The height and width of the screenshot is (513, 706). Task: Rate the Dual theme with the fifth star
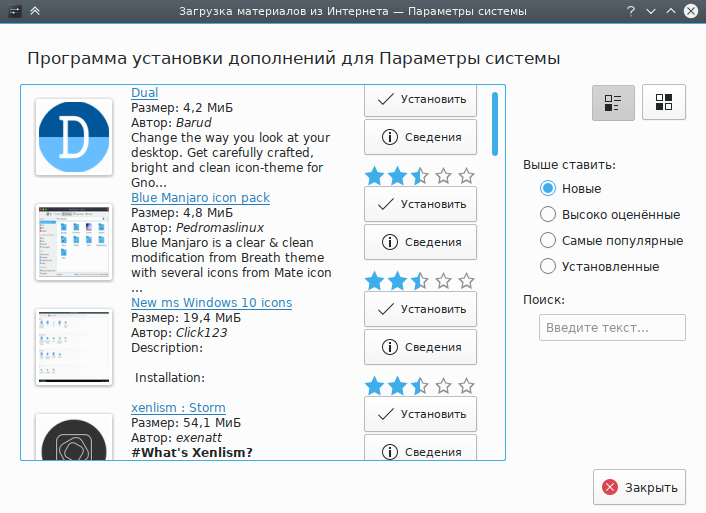coord(466,177)
